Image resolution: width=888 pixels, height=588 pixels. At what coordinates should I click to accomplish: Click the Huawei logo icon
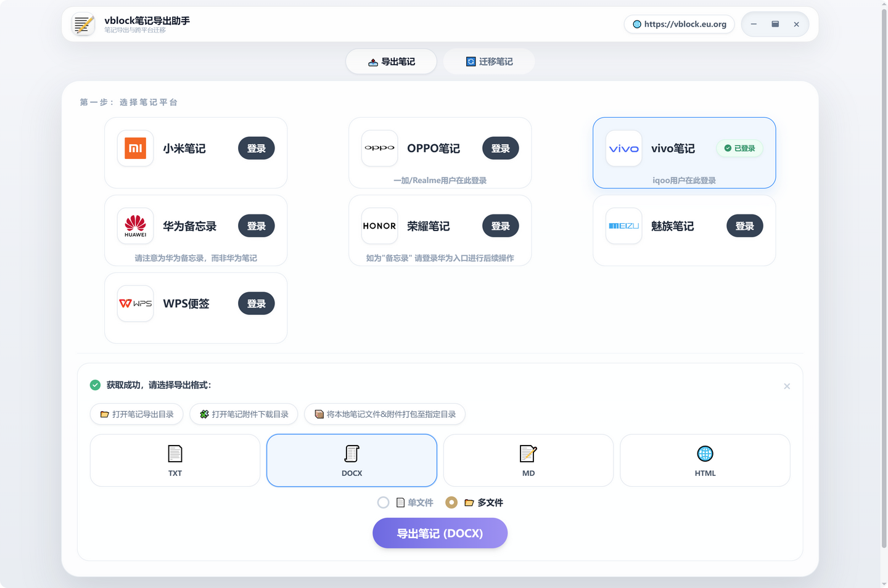tap(136, 226)
